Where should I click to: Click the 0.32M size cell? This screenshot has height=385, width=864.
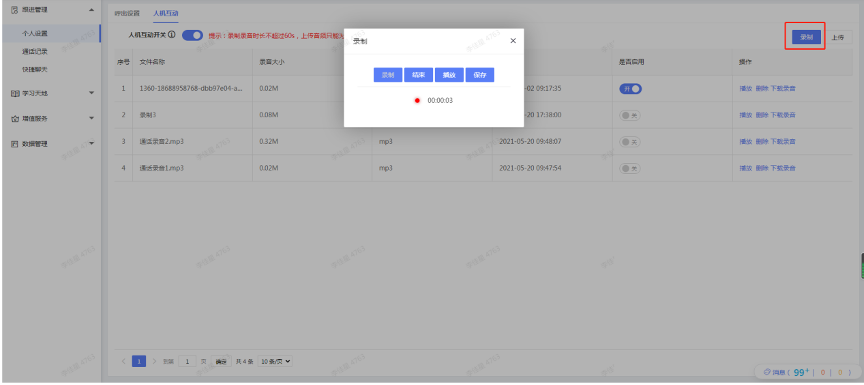click(268, 142)
